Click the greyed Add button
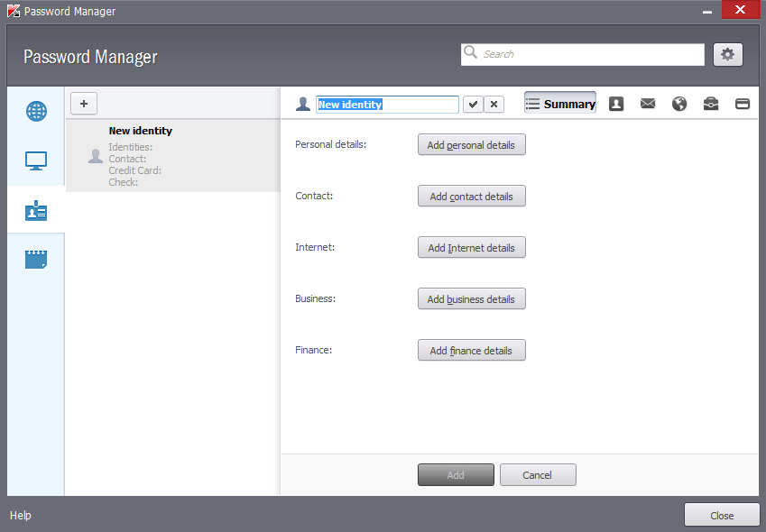766x532 pixels. click(x=456, y=475)
